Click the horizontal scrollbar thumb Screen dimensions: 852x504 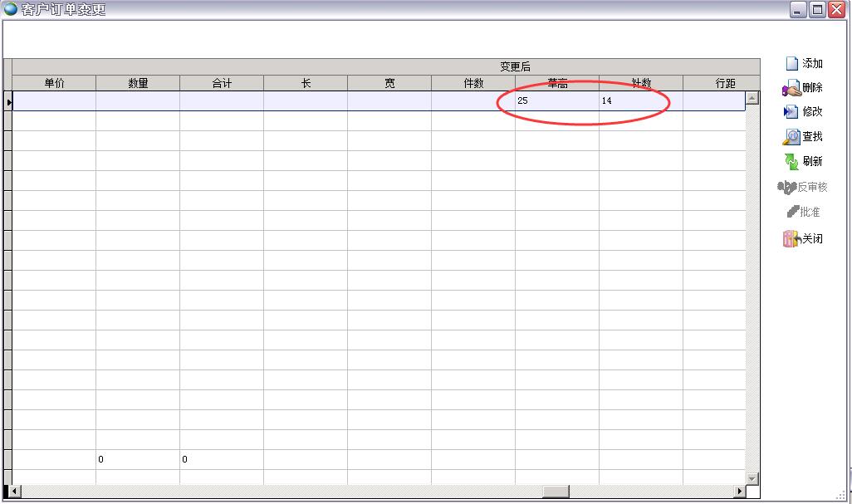pyautogui.click(x=555, y=492)
